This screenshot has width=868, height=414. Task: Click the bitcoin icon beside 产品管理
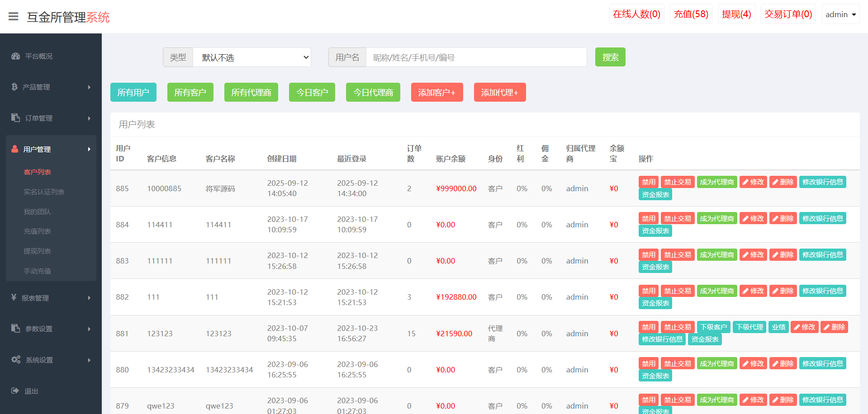coord(14,87)
